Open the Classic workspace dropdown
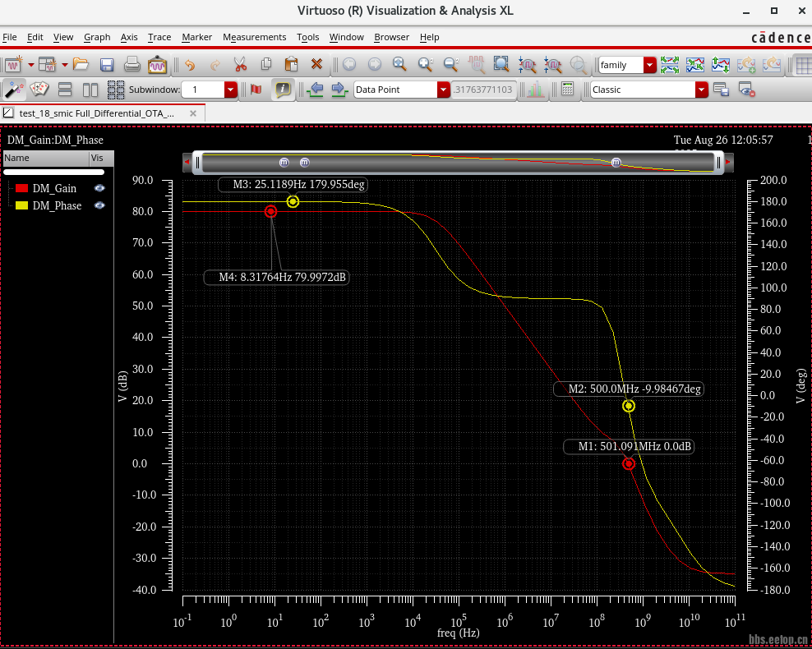Viewport: 812px width, 649px height. (x=702, y=90)
